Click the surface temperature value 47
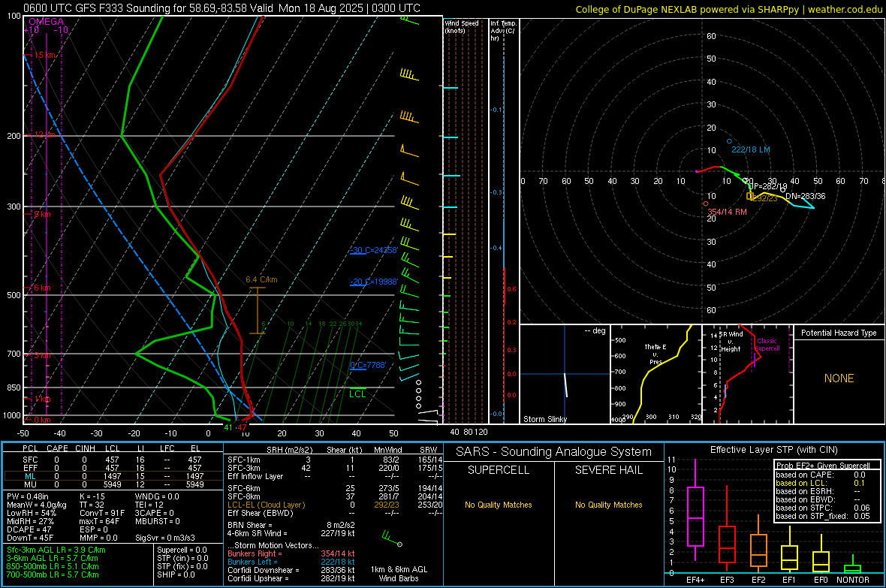 (242, 427)
